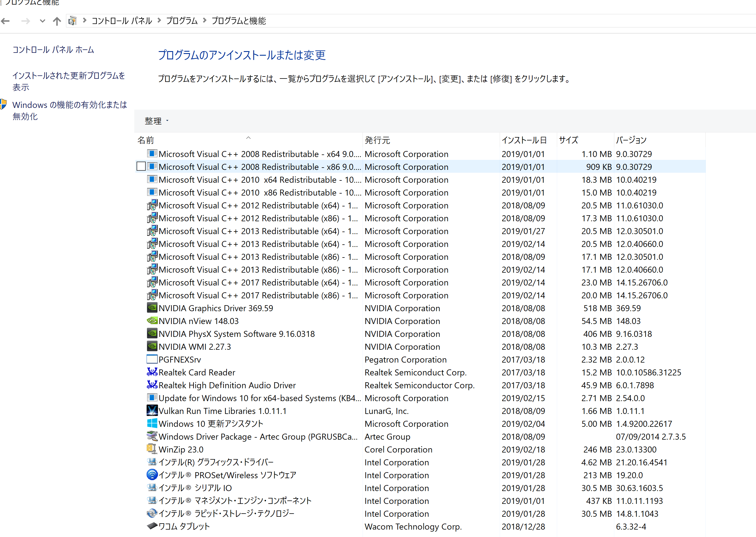This screenshot has height=537, width=756.
Task: Click the Artec Group publisher cell
Action: point(387,437)
